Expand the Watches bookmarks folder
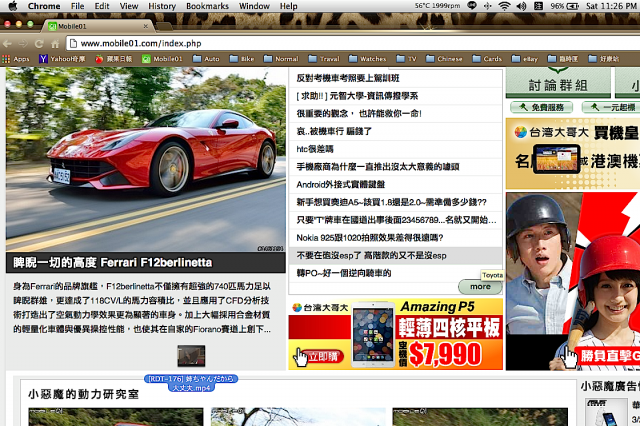 367,59
